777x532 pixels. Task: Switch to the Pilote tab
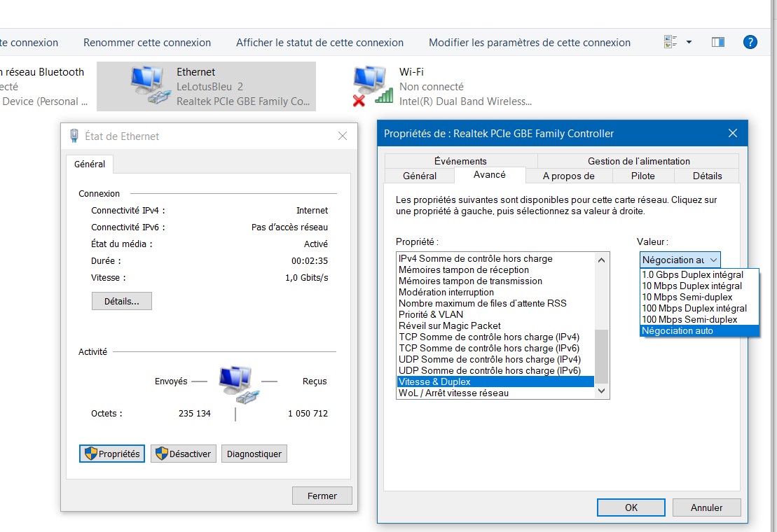coord(642,176)
